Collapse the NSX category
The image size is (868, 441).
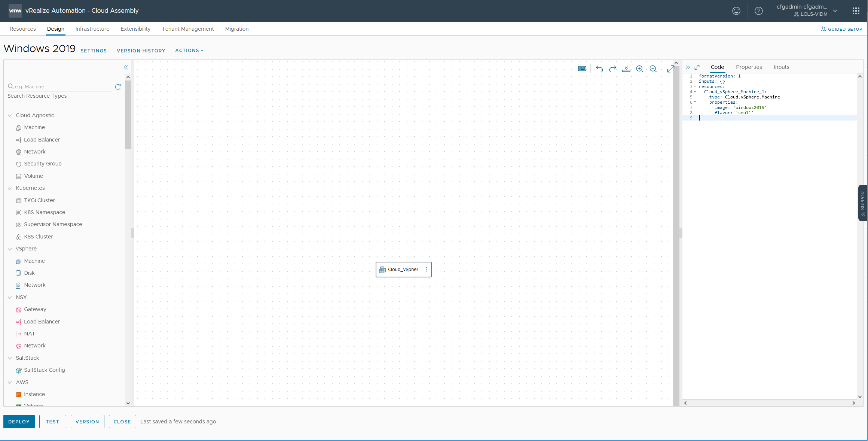click(x=10, y=298)
